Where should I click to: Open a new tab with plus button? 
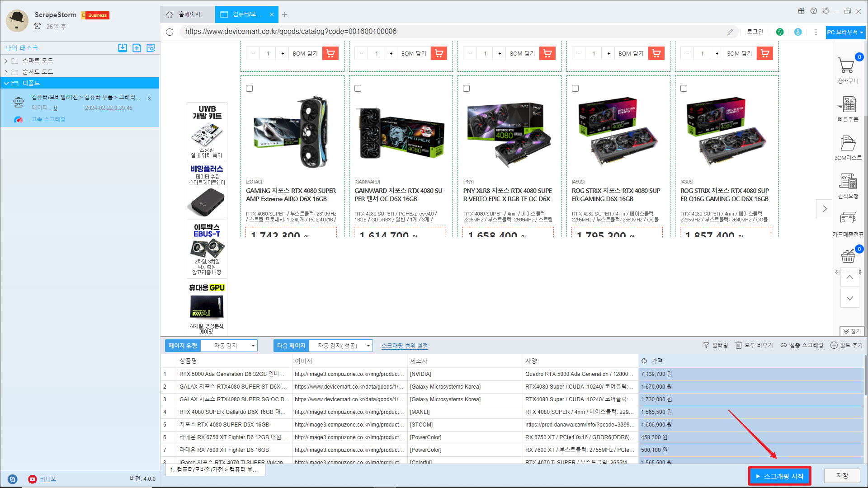point(284,14)
